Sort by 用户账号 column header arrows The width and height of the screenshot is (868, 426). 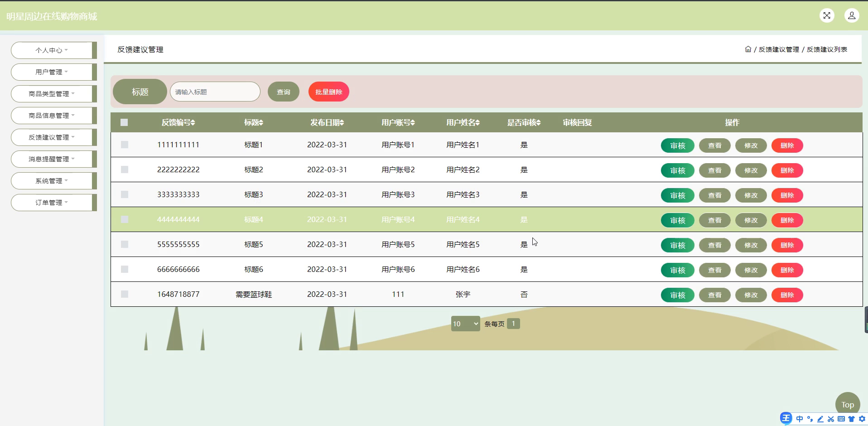click(413, 122)
